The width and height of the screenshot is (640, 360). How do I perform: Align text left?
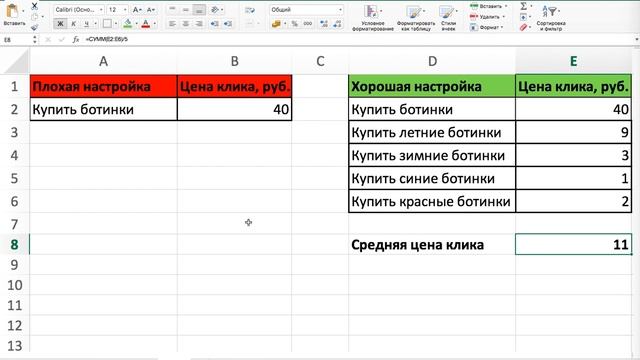coord(172,24)
